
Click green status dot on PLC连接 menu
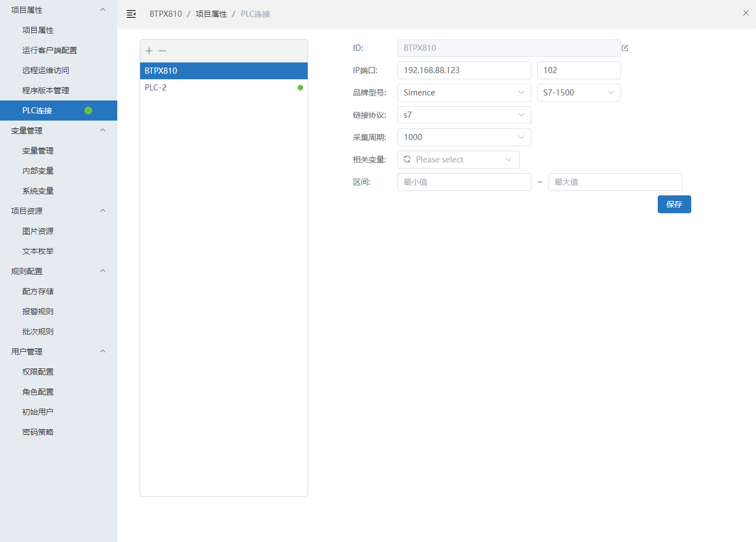pos(88,111)
